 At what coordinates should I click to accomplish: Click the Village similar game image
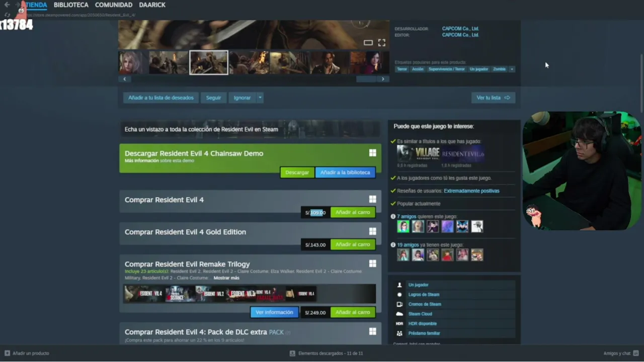click(419, 153)
